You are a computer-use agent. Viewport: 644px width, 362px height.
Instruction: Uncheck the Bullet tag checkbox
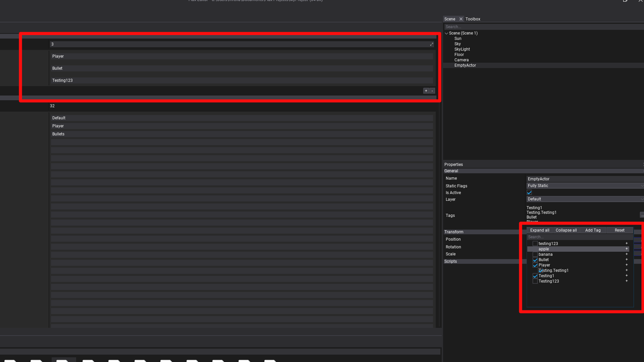(x=535, y=259)
